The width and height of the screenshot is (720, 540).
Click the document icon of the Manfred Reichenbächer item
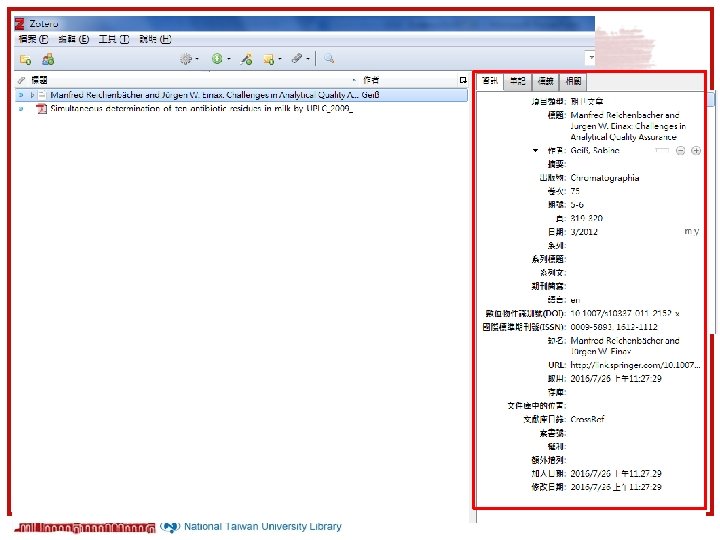point(42,95)
